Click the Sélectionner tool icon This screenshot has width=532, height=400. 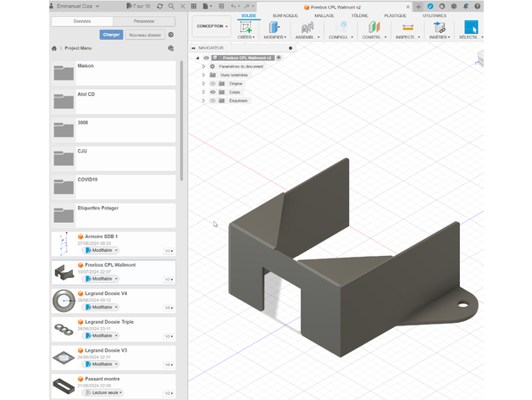coord(470,27)
